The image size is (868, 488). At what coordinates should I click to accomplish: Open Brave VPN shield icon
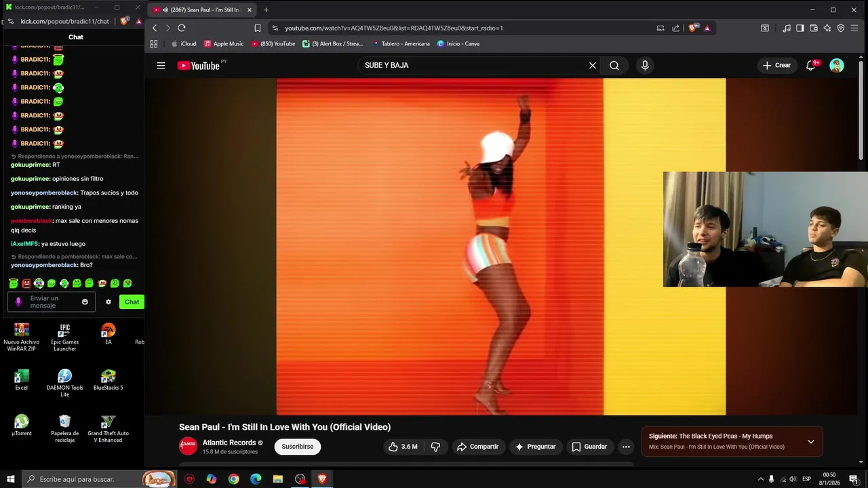click(x=841, y=28)
